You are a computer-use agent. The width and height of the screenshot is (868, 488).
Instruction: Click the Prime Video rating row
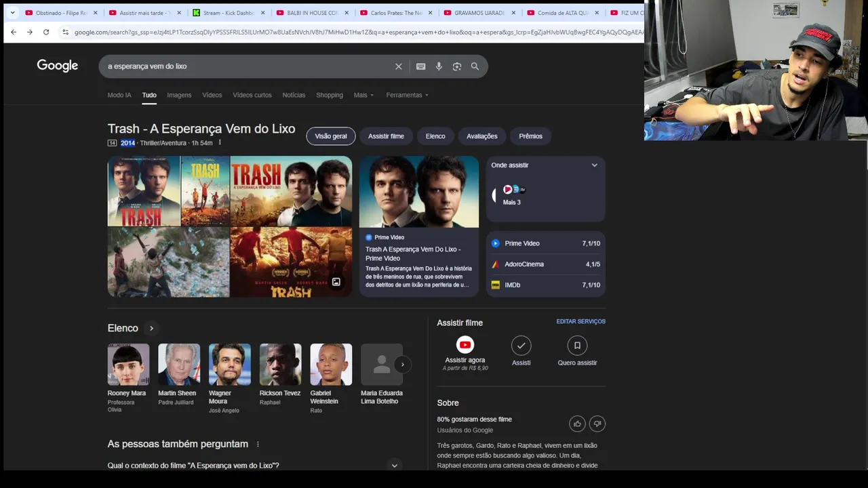pos(546,243)
